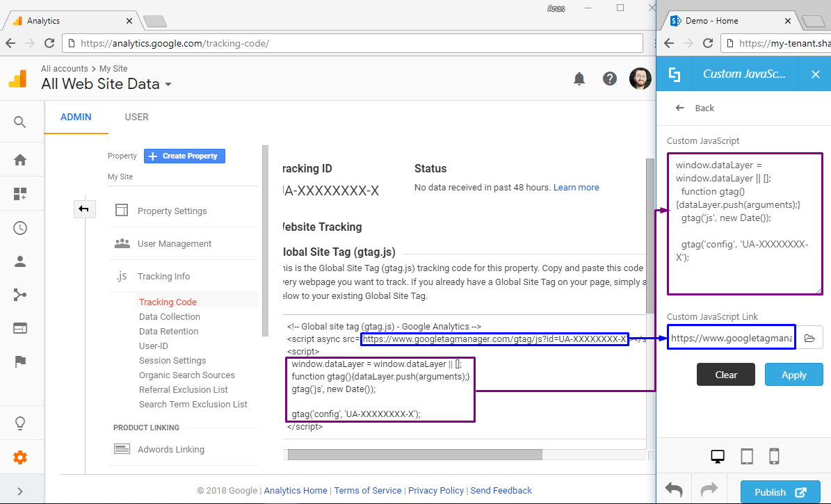Open help question mark icon
Viewport: 831px width, 504px height.
tap(609, 79)
